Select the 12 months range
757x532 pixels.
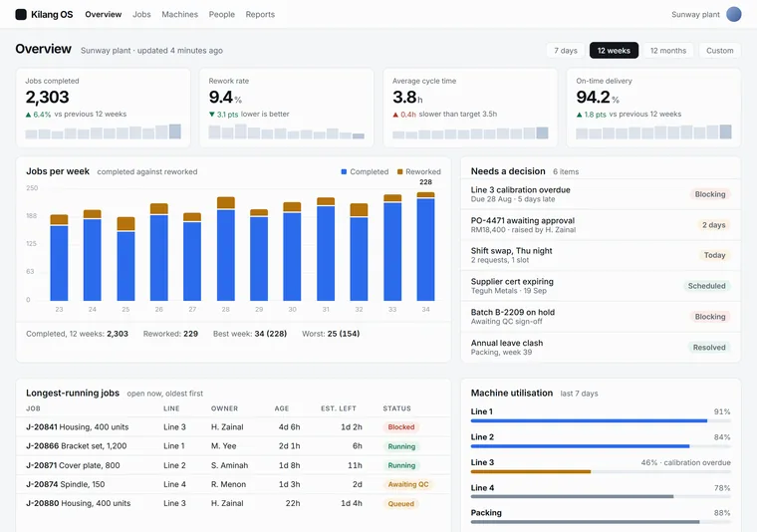pyautogui.click(x=668, y=50)
